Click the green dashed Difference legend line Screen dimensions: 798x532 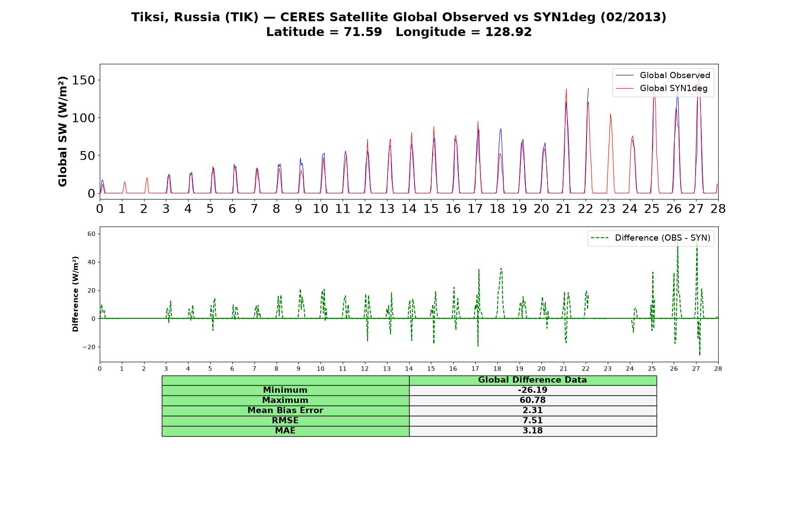click(x=600, y=238)
